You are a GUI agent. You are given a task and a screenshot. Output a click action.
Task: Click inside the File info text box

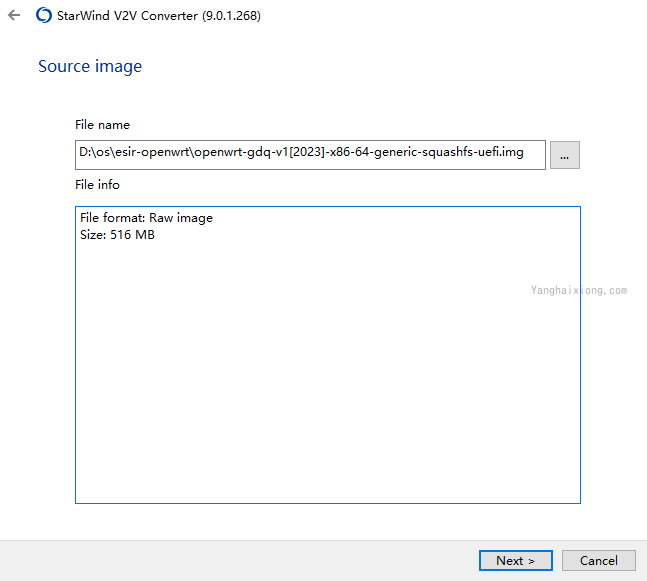click(328, 355)
